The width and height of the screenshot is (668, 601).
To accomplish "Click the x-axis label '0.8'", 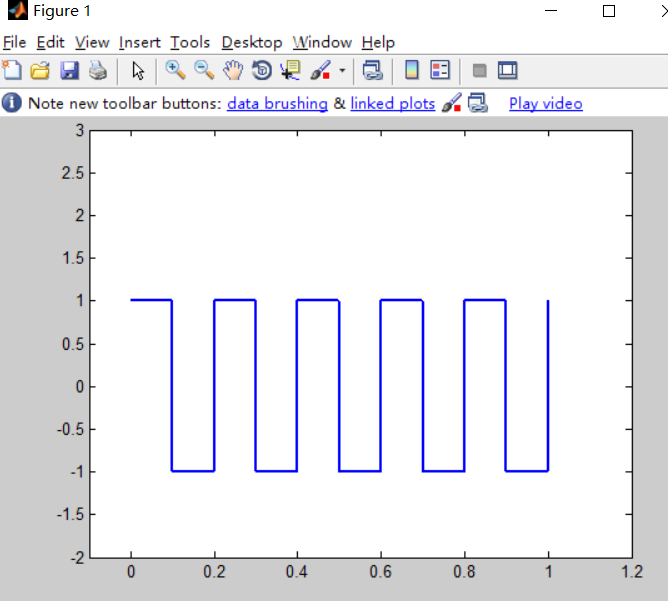I will point(464,572).
